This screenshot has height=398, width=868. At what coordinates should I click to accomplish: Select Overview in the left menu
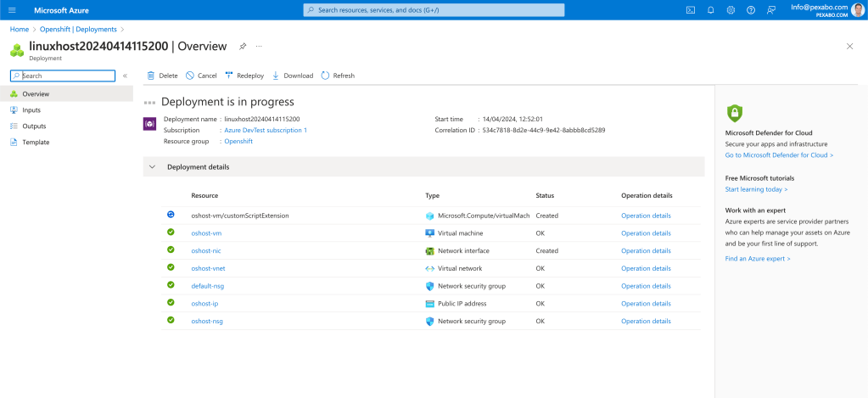[66, 94]
